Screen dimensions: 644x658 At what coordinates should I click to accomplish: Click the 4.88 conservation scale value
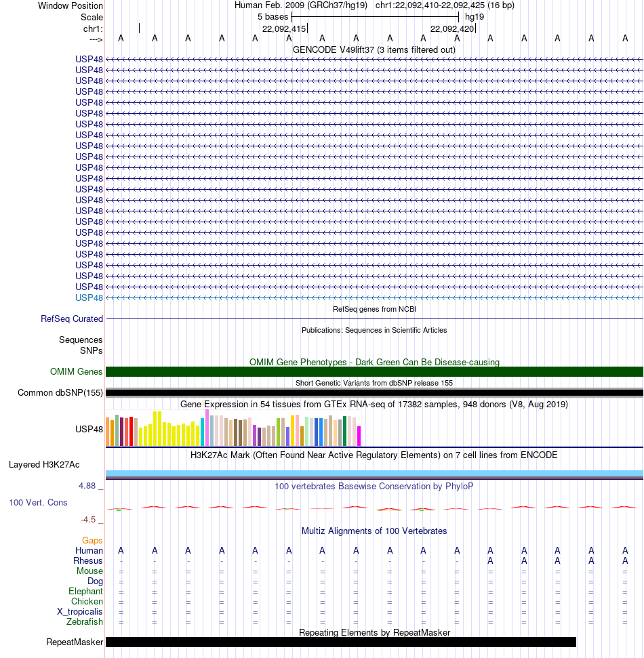click(x=87, y=486)
